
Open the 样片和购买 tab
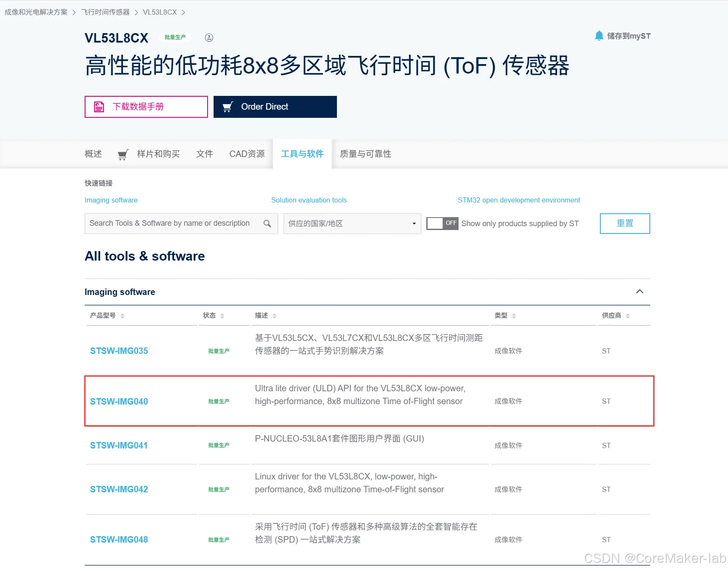point(159,154)
